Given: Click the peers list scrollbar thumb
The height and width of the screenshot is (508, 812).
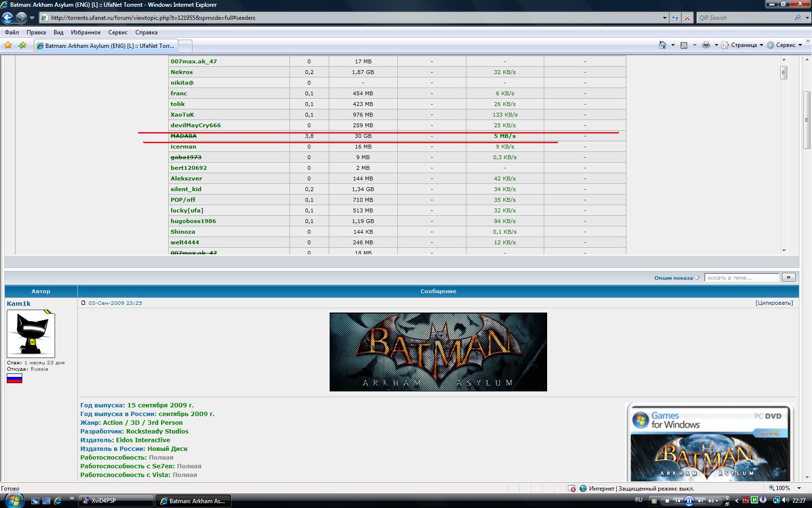Looking at the screenshot, I should [784, 73].
